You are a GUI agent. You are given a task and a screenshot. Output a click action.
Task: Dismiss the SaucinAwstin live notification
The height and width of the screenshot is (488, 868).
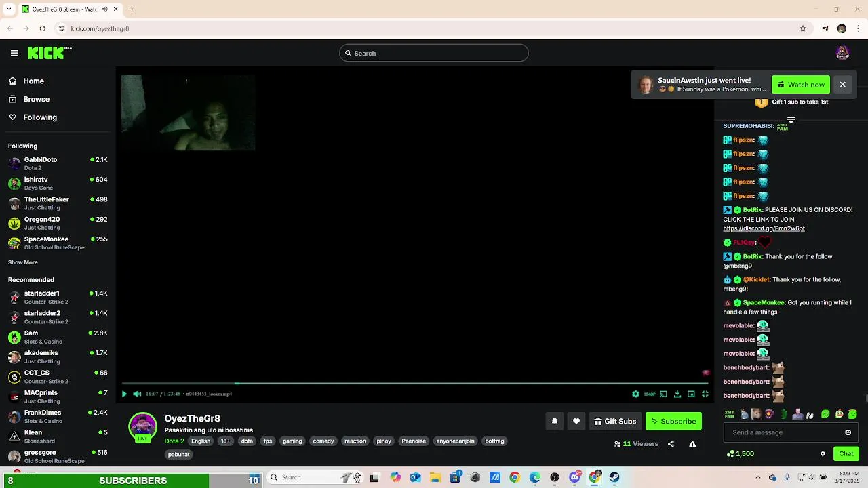pos(842,85)
